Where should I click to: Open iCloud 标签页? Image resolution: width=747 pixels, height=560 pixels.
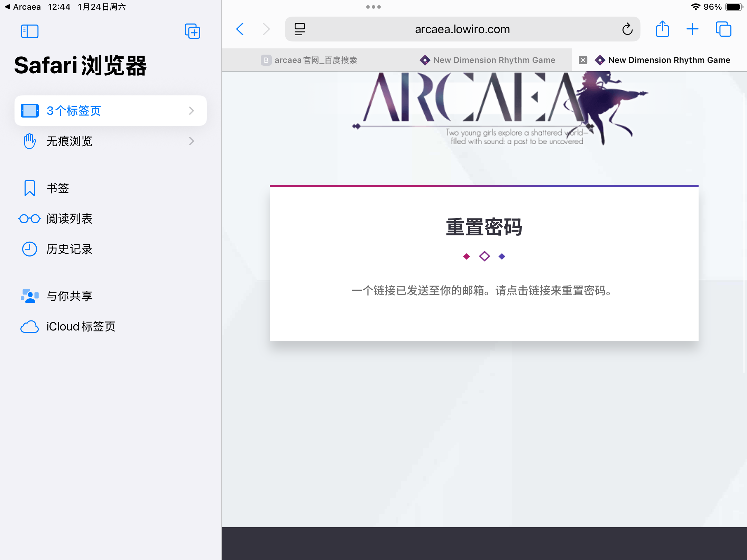tap(111, 327)
